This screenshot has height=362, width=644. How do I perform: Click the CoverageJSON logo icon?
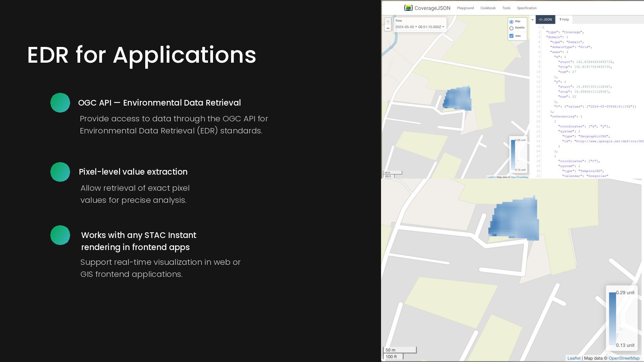[x=408, y=8]
